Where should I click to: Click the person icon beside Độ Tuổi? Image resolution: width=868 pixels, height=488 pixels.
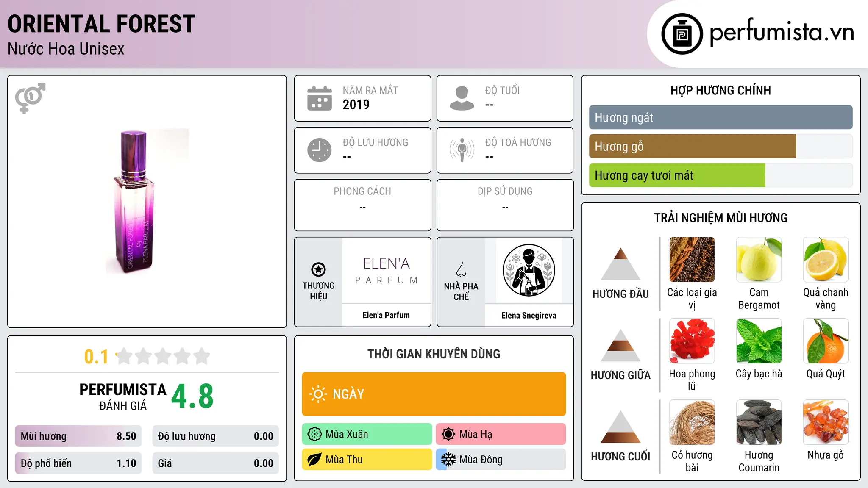462,98
